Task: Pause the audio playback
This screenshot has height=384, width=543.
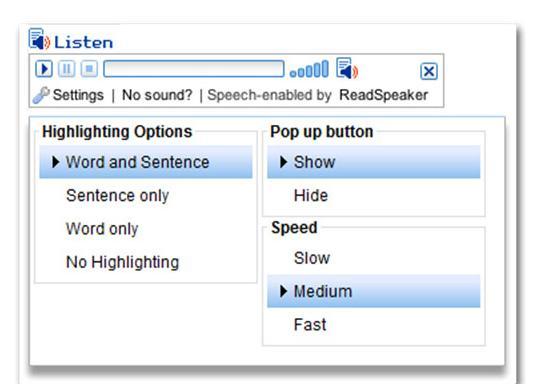Action: coord(66,69)
